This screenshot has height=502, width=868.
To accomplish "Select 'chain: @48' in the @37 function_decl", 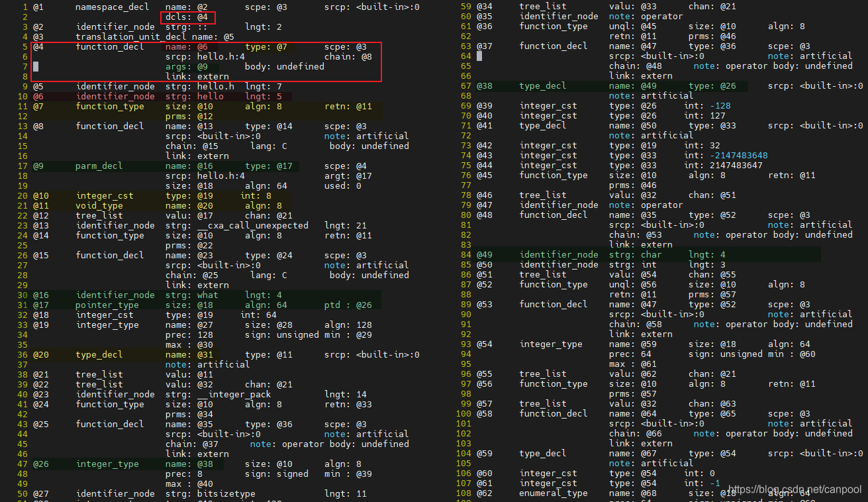I will click(636, 66).
